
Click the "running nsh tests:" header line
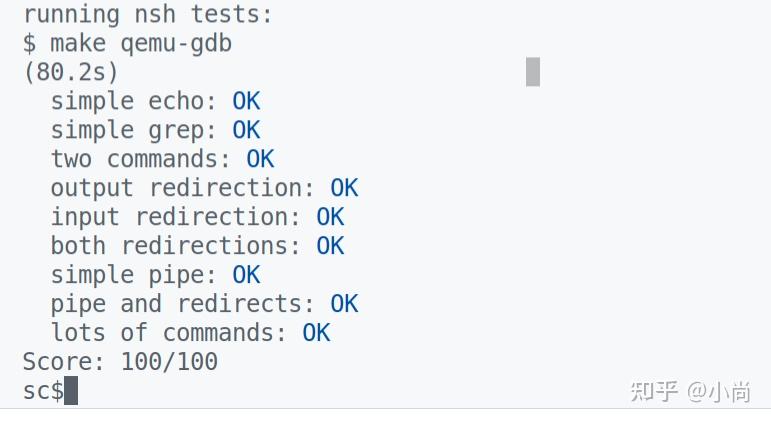coord(147,15)
